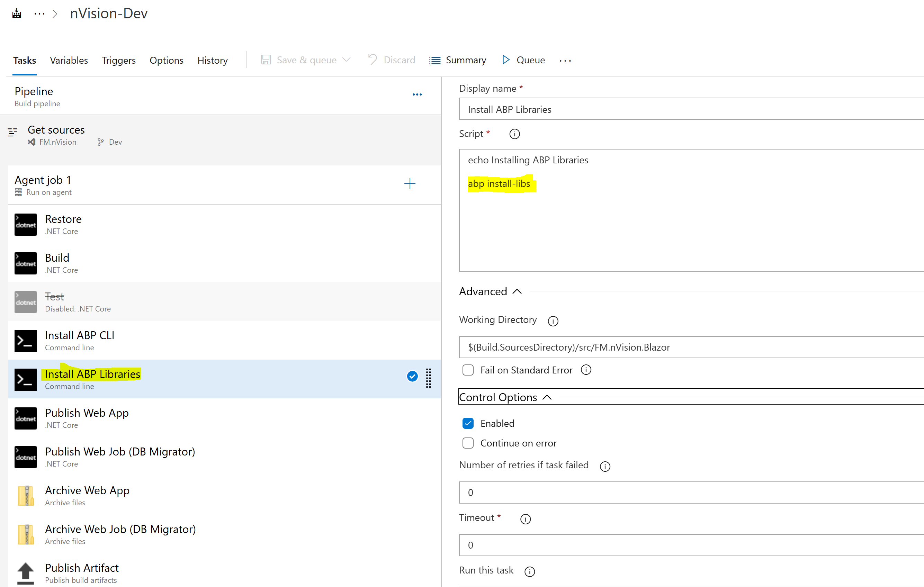Click the Azure DevOps project icon in breadcrumb
Viewport: 924px width, 587px height.
(17, 14)
